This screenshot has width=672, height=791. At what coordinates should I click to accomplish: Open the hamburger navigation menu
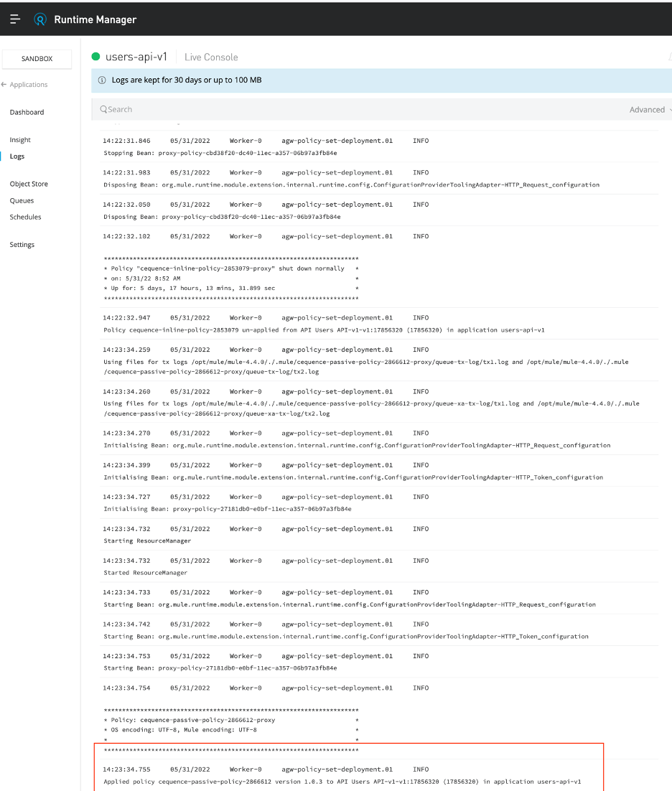point(15,19)
